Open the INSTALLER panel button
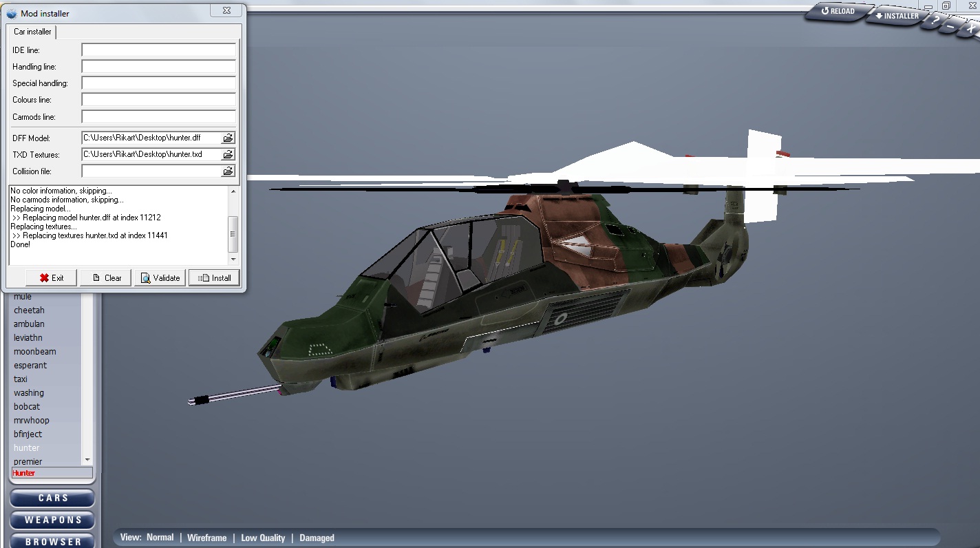Image resolution: width=980 pixels, height=548 pixels. [x=897, y=16]
